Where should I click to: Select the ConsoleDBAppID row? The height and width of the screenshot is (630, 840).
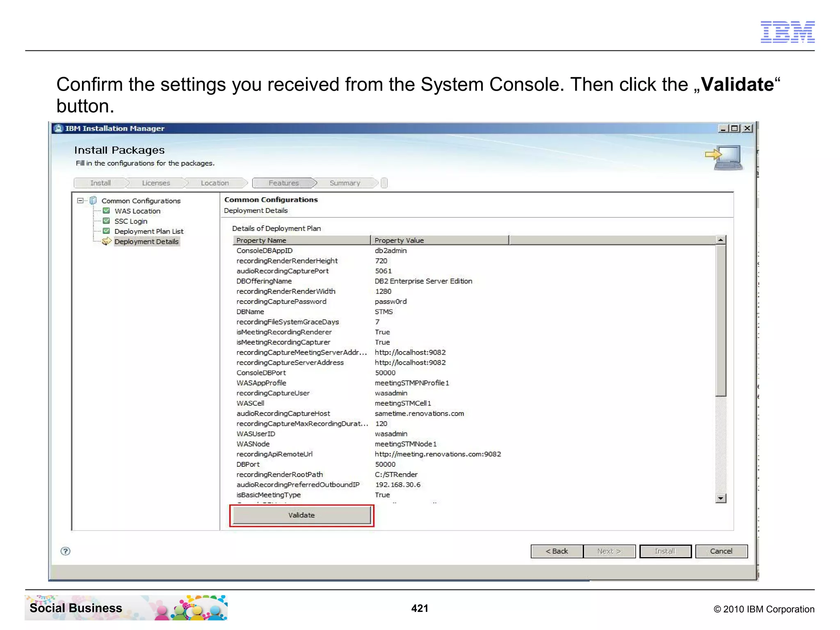474,251
